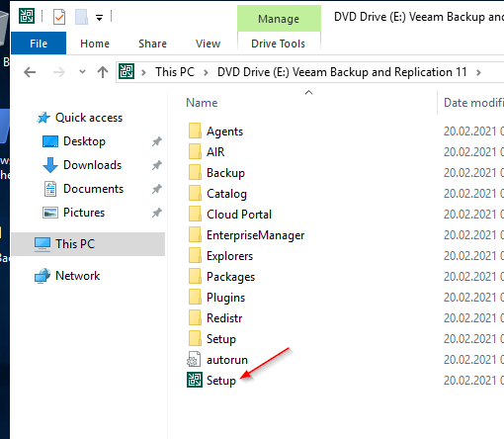This screenshot has height=439, width=504.
Task: Select the Setup application file name
Action: point(221,381)
